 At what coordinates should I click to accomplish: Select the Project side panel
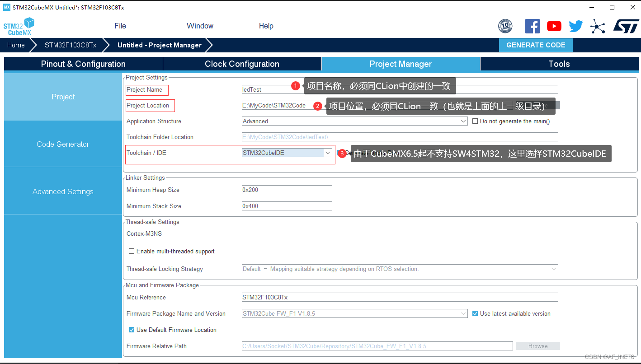tap(63, 97)
